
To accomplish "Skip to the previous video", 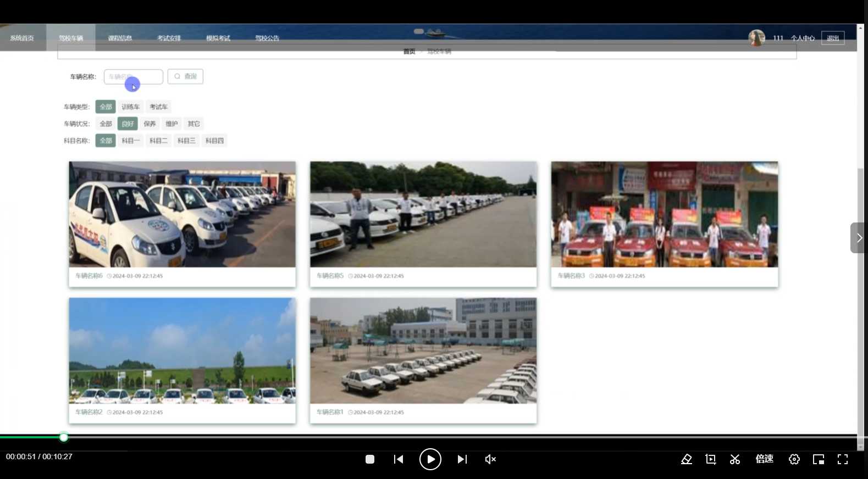I will (x=399, y=459).
